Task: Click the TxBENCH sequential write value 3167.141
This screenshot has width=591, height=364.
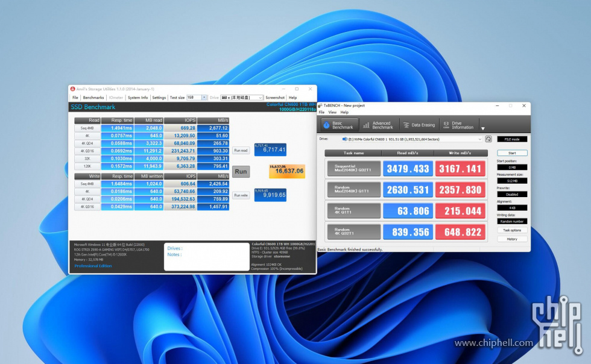Action: click(x=460, y=169)
